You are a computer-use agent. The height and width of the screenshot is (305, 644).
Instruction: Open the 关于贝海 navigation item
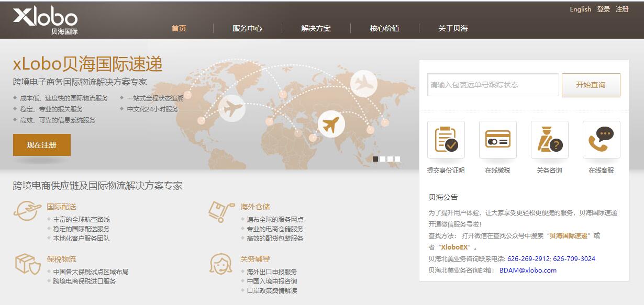click(453, 28)
